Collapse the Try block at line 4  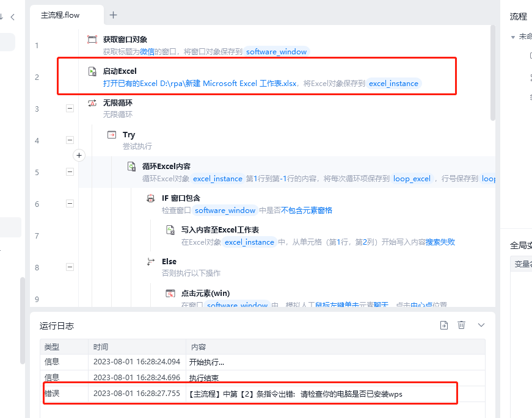tap(70, 140)
